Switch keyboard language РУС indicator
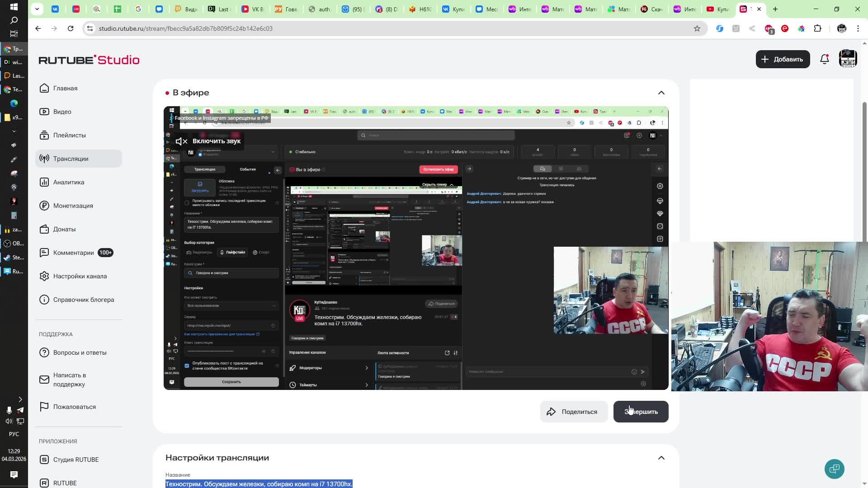This screenshot has width=868, height=488. tap(14, 434)
